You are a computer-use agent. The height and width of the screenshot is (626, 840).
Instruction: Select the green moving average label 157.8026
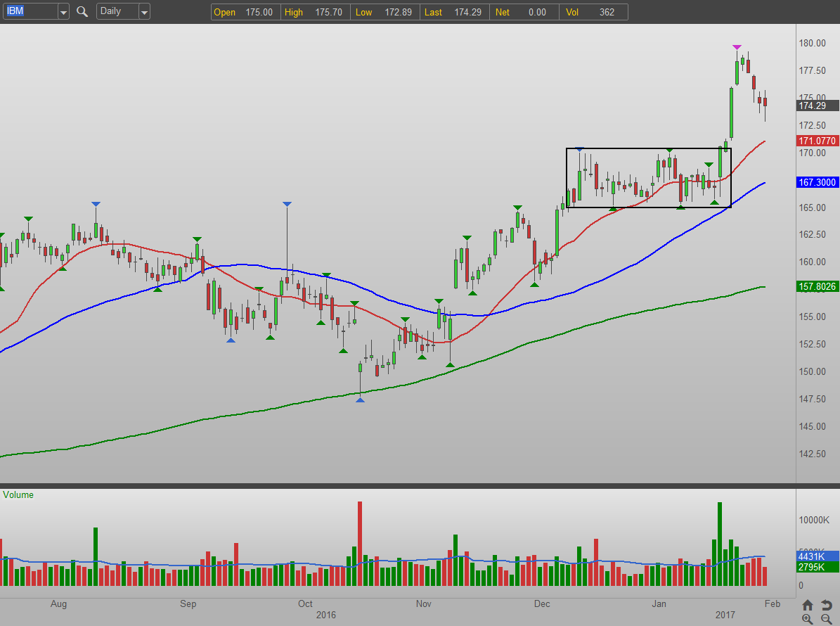point(818,287)
